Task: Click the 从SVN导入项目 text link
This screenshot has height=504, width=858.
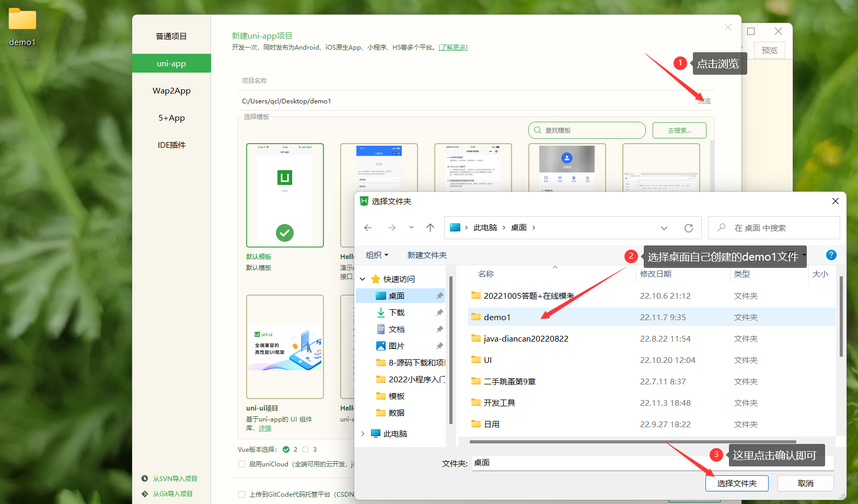Action: 175,478
